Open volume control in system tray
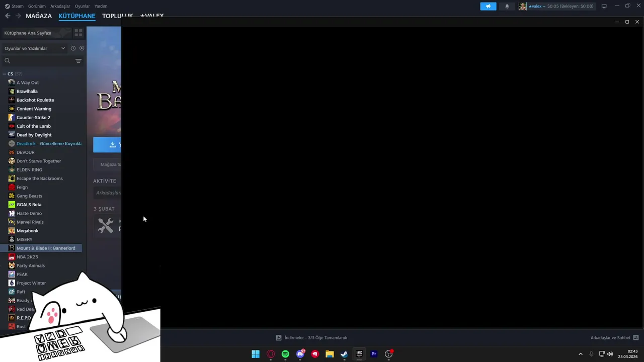Screen dimensions: 644x362 click(610, 354)
